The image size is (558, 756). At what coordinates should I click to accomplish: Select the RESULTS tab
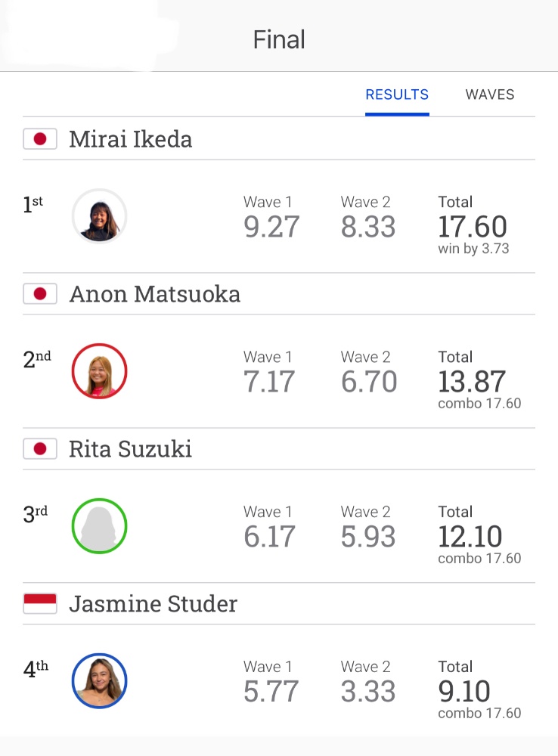coord(397,94)
